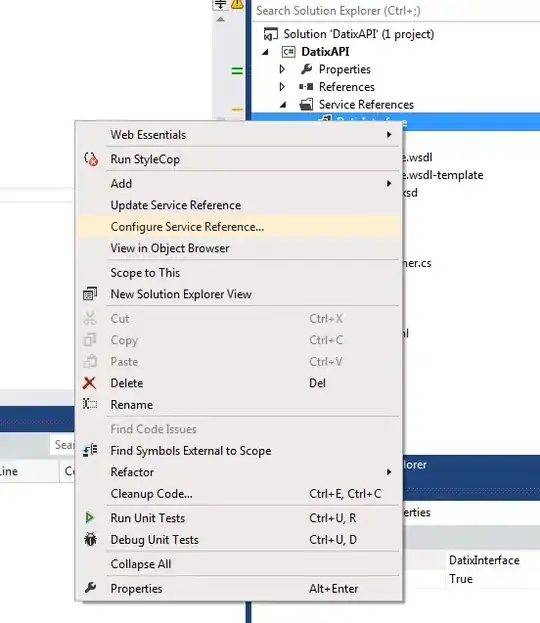The width and height of the screenshot is (540, 623).
Task: Click the Properties wrench icon in menu
Action: [91, 587]
